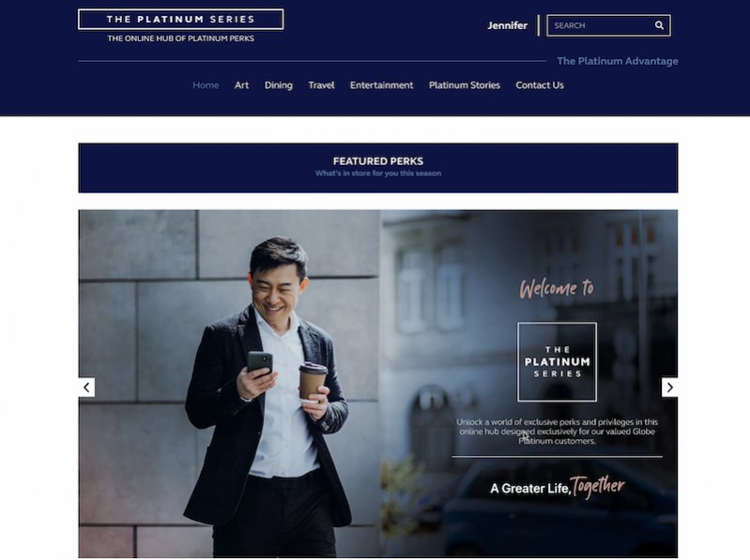Click 'The Online Hub of Platinum Perks' tagline
Viewport: 750px width, 560px height.
pos(181,38)
